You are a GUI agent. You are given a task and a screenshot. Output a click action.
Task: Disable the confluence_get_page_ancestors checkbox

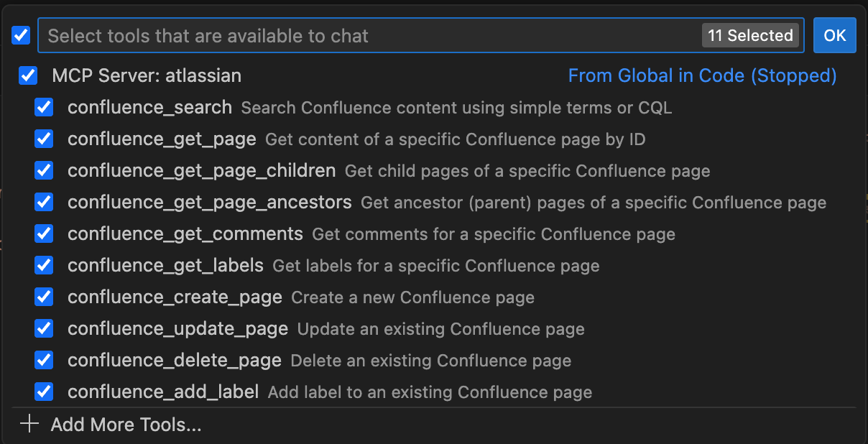[x=44, y=202]
